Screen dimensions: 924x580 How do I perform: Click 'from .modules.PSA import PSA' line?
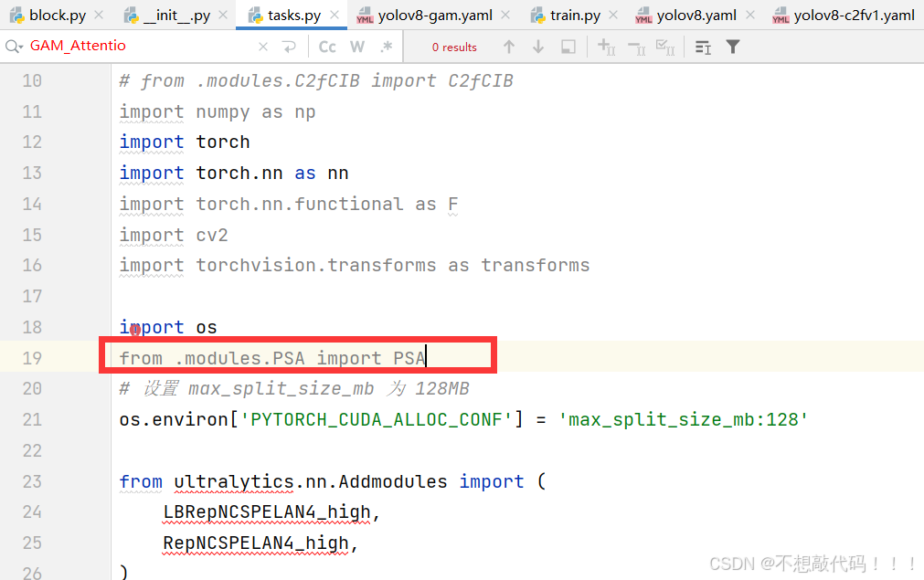pos(272,358)
